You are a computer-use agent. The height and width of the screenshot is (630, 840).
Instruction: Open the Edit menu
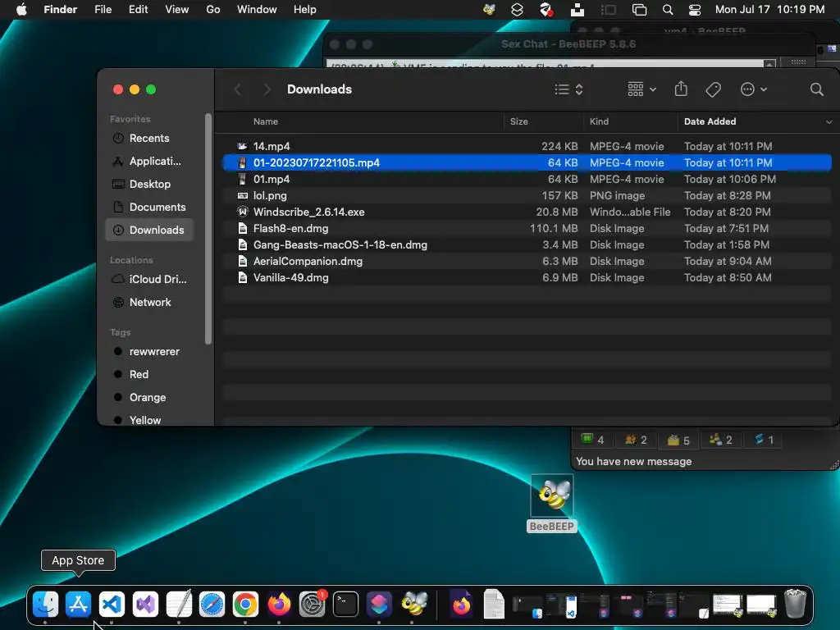(x=138, y=10)
